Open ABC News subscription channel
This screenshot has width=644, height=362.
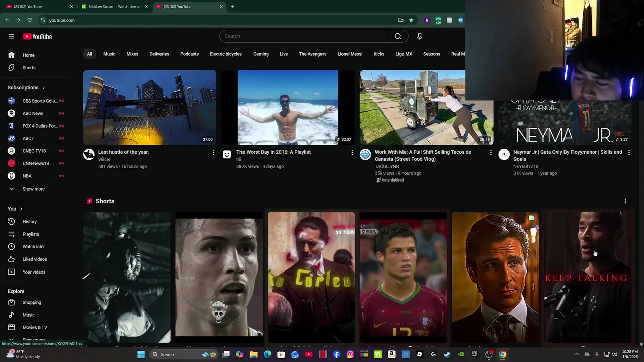[35, 113]
